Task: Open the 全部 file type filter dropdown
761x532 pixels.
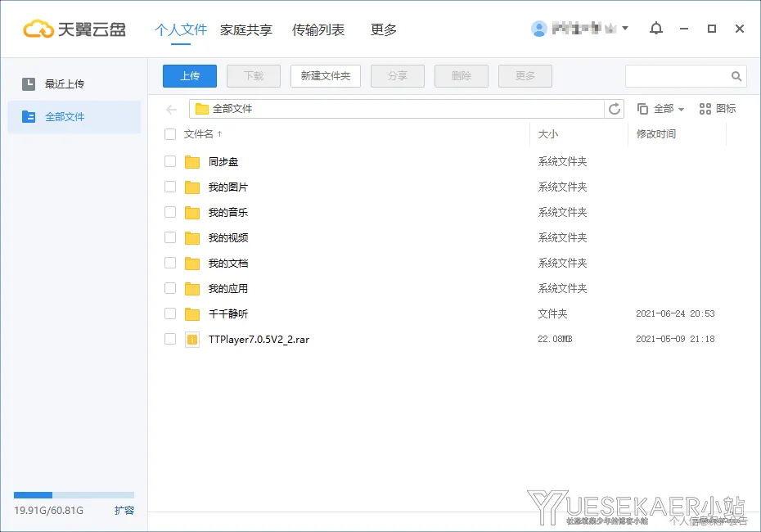Action: coord(669,109)
